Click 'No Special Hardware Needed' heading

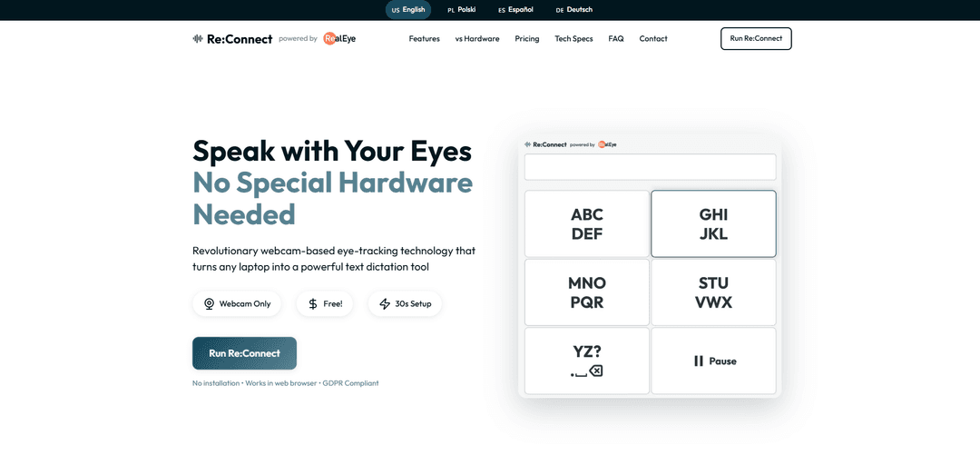332,198
